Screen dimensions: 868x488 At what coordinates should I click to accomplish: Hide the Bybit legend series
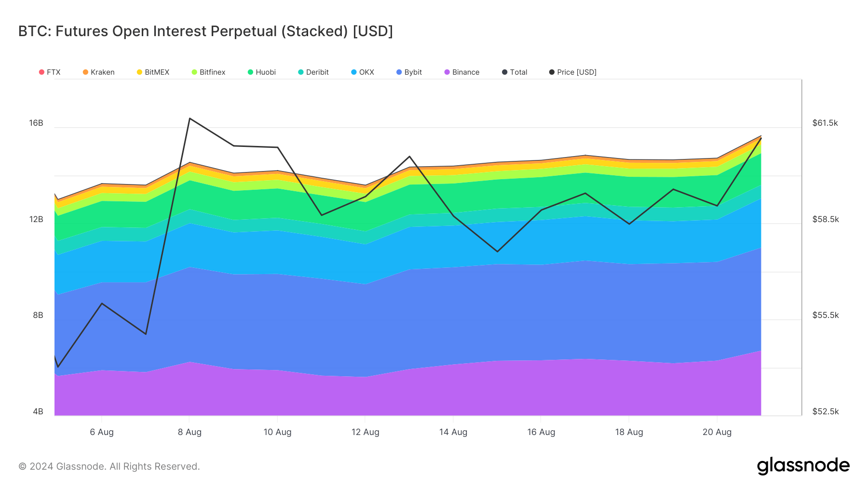tap(409, 72)
